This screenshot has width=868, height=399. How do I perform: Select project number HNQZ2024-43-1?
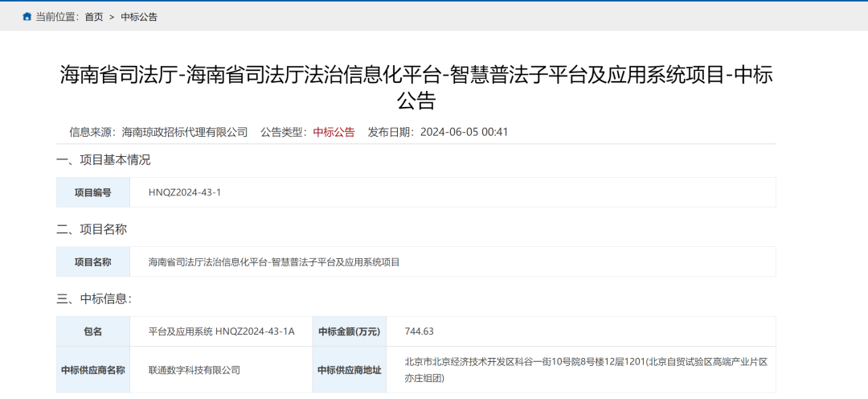185,193
